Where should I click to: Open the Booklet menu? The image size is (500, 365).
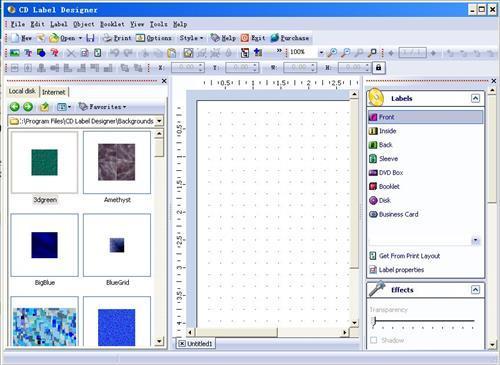(112, 24)
